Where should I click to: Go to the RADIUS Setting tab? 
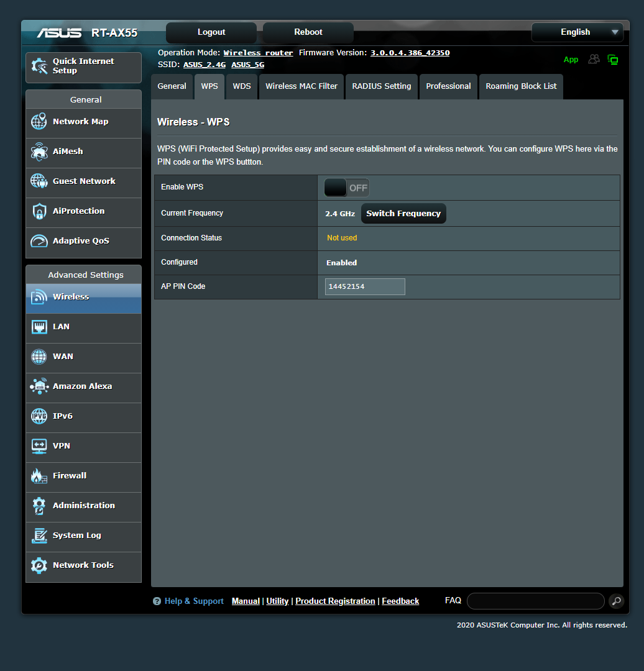[381, 86]
